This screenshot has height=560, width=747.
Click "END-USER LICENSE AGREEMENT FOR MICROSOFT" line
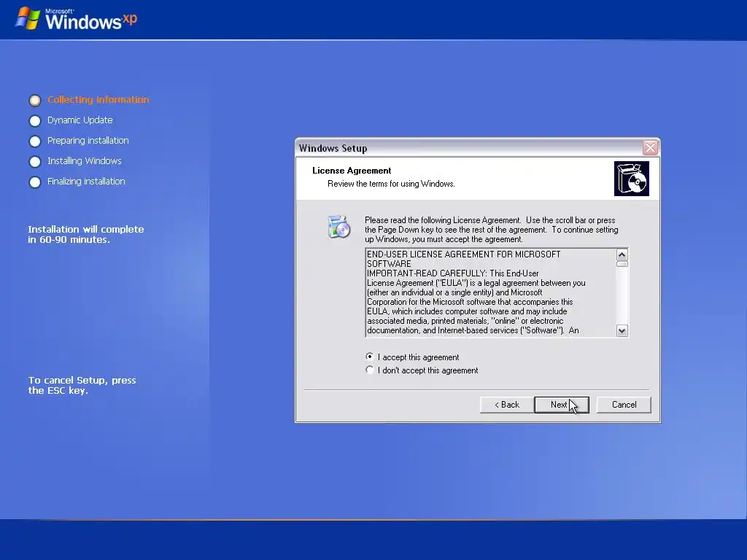pos(463,254)
